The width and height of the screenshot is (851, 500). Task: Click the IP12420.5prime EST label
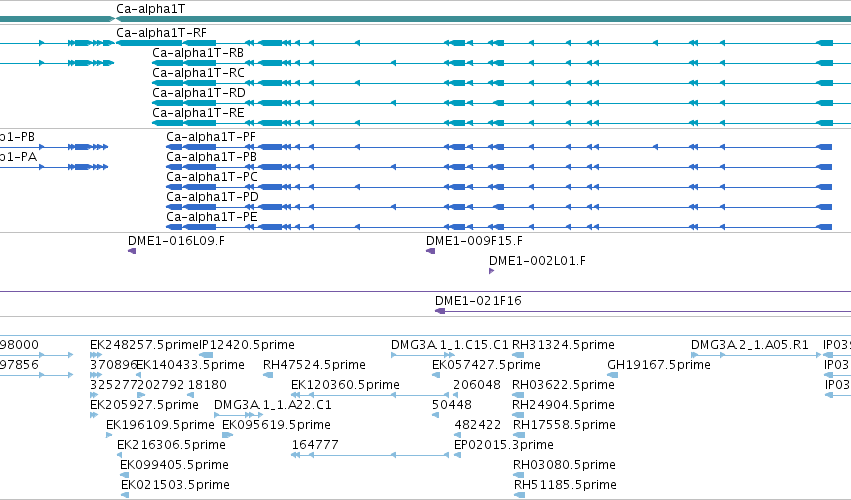pos(247,345)
